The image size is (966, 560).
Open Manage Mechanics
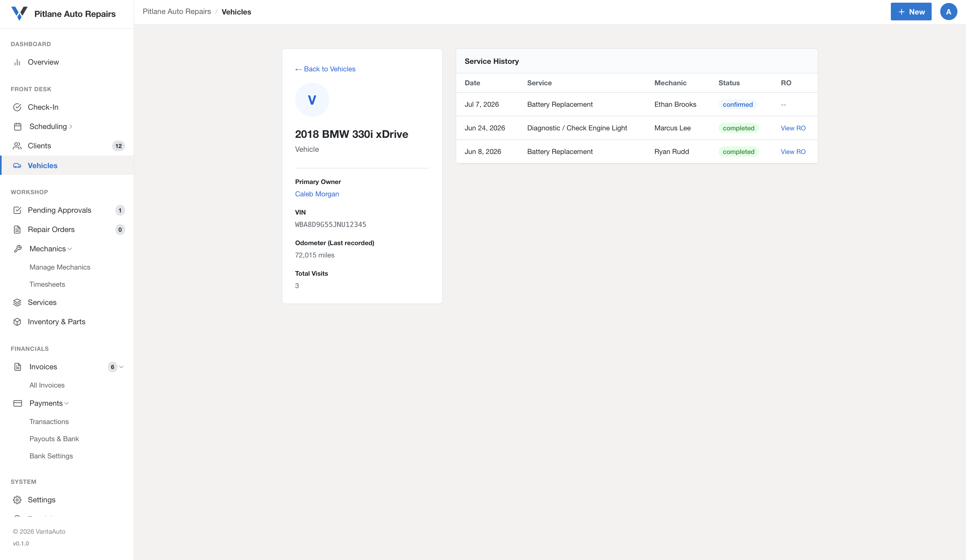pyautogui.click(x=60, y=267)
